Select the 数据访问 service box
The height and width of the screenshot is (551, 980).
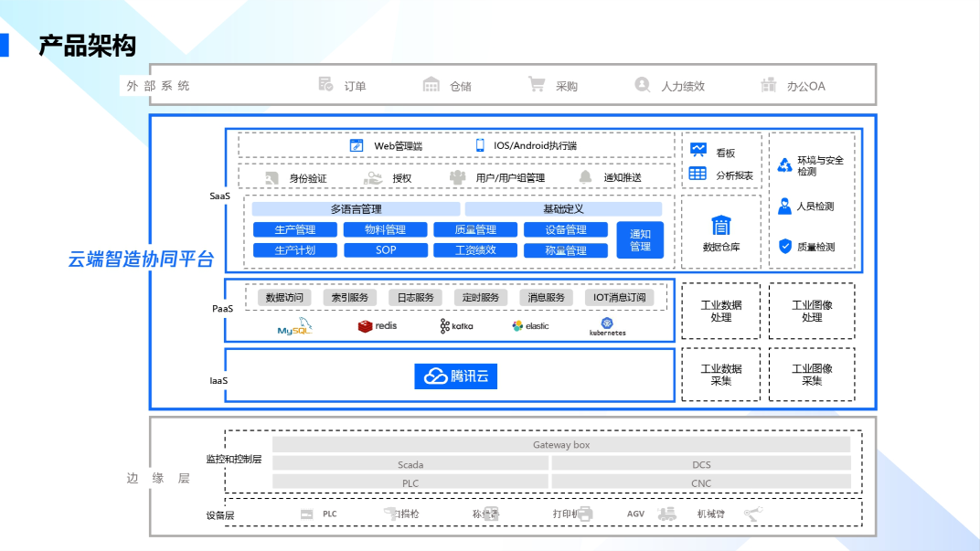[x=284, y=298]
